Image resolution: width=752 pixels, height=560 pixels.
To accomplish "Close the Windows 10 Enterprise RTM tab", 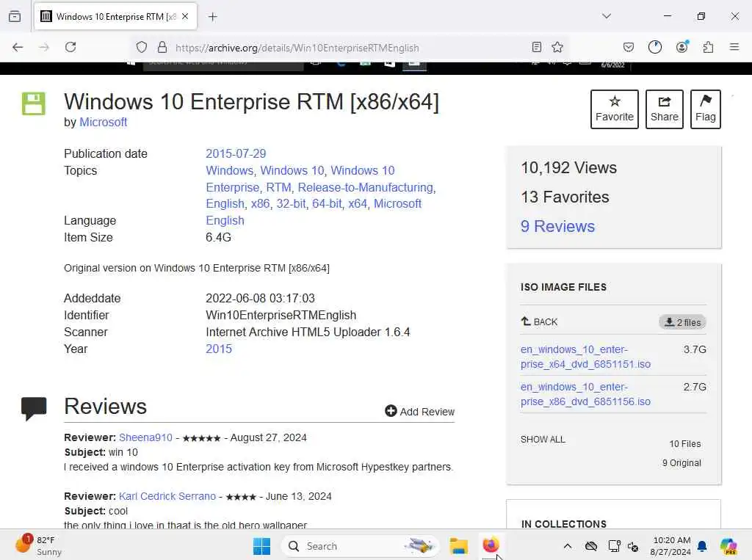I will tap(185, 16).
